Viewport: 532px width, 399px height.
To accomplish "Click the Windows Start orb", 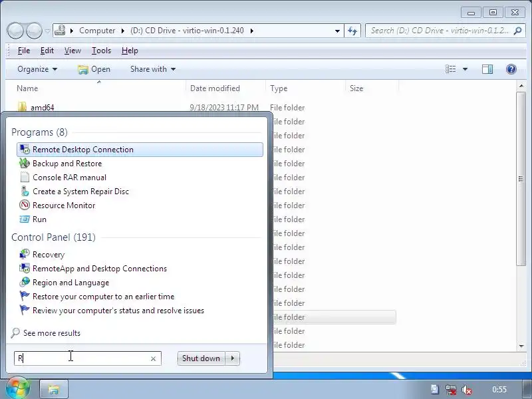I will [18, 388].
